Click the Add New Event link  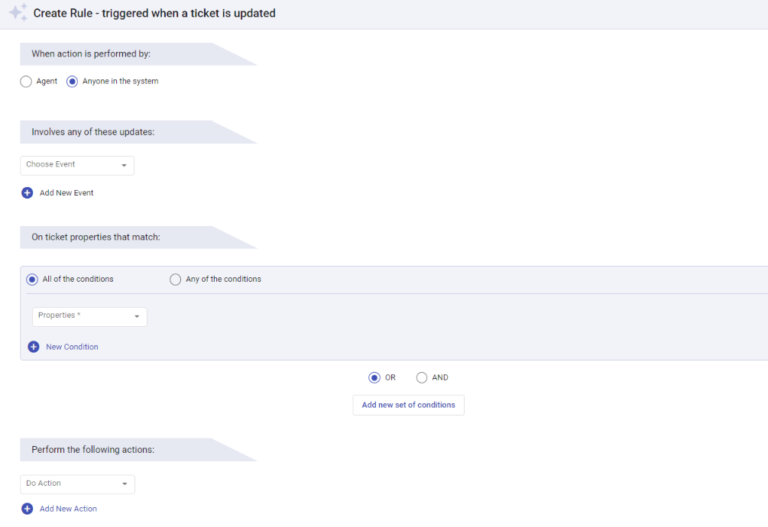click(67, 192)
